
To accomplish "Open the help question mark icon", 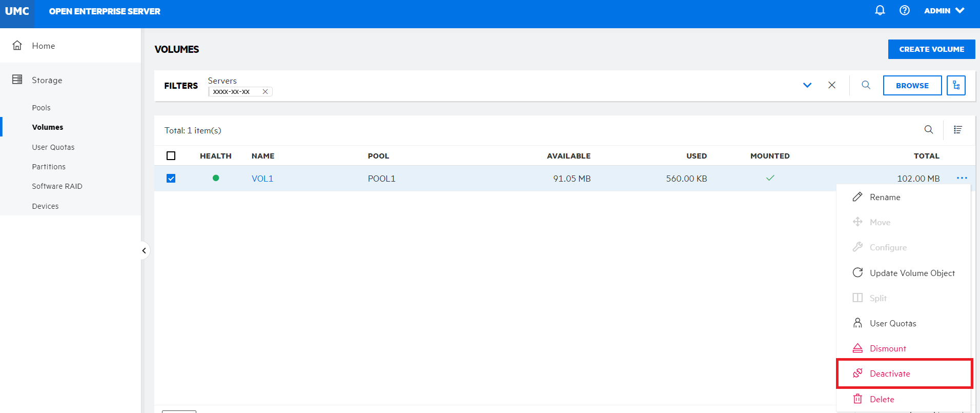I will pos(904,10).
